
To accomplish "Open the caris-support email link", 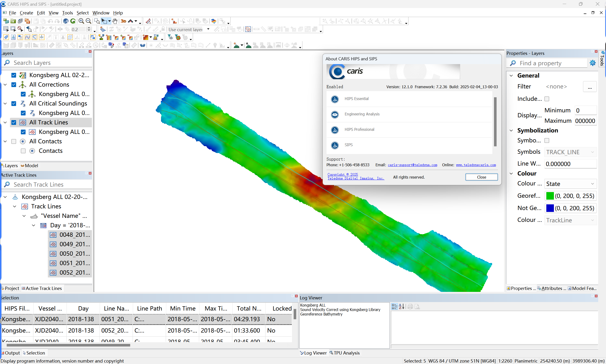I will [412, 165].
